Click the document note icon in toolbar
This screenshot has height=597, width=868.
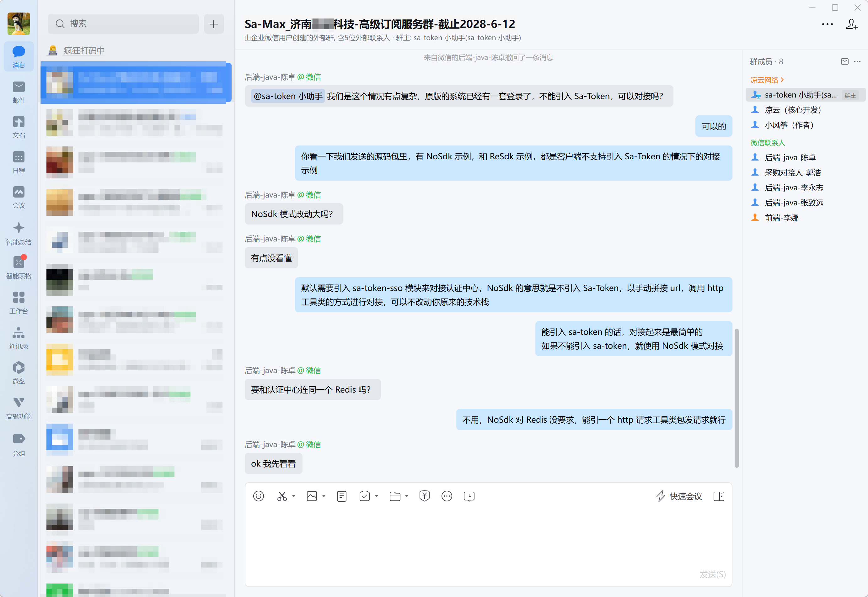[x=342, y=496]
